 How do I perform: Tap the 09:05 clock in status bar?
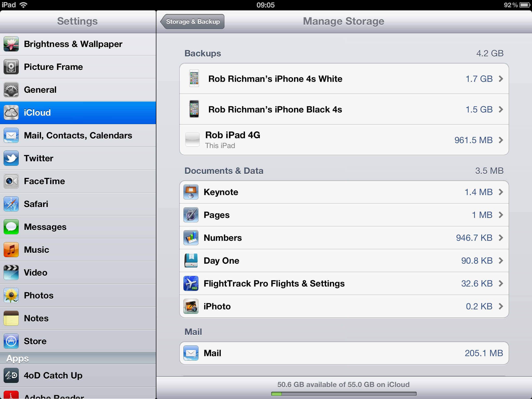265,5
